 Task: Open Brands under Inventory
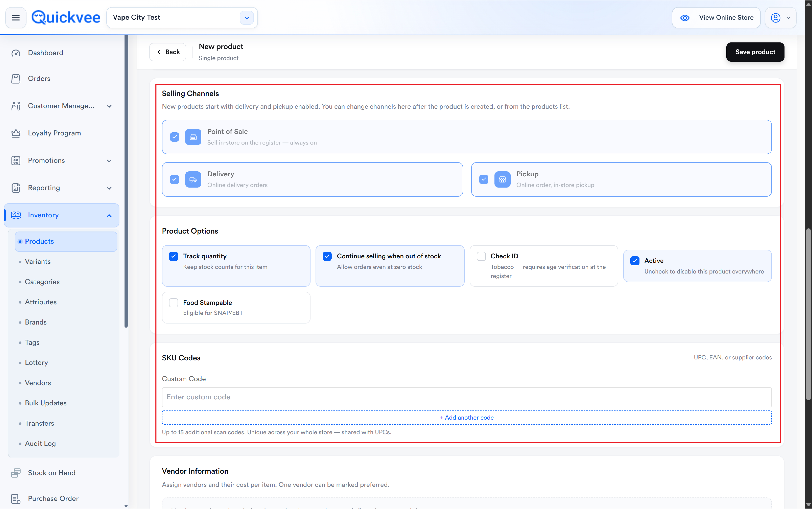(x=36, y=323)
